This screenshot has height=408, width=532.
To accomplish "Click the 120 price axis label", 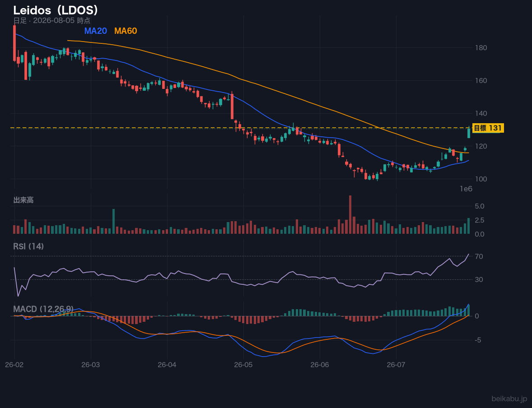I will click(481, 146).
